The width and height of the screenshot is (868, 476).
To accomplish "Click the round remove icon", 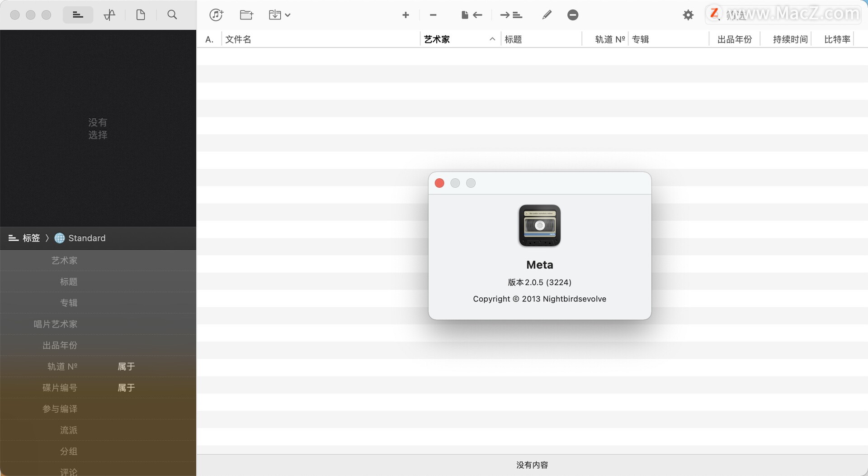I will coord(573,15).
